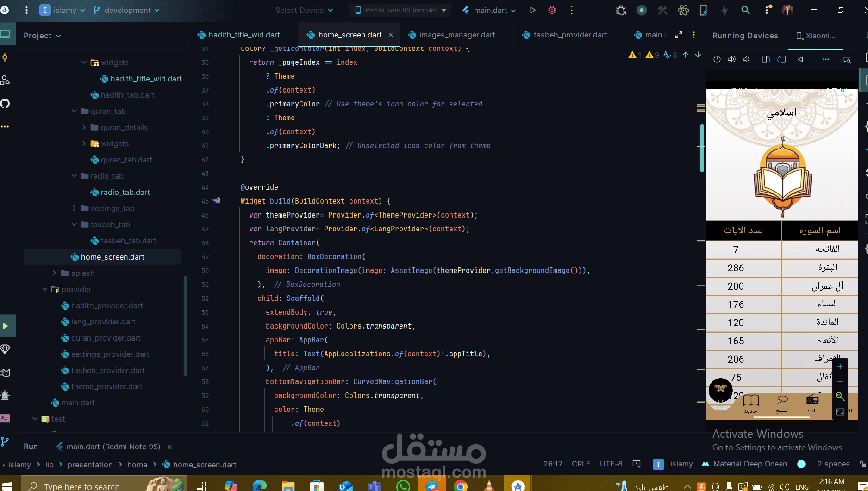
Task: Click the theme color circle in status bar
Action: [x=802, y=464]
